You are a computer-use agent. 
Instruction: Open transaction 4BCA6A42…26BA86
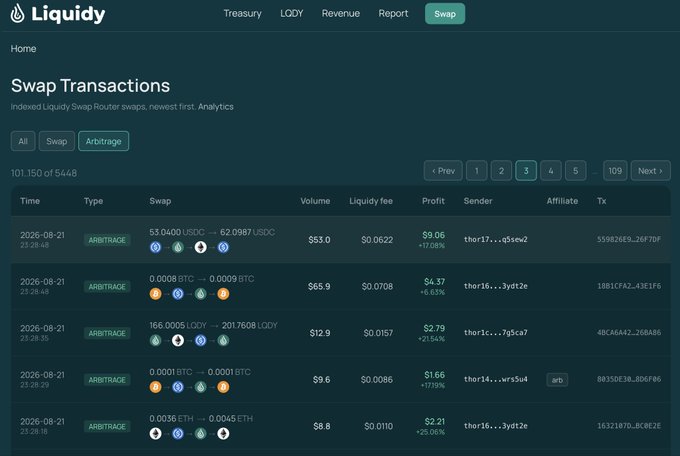point(629,333)
